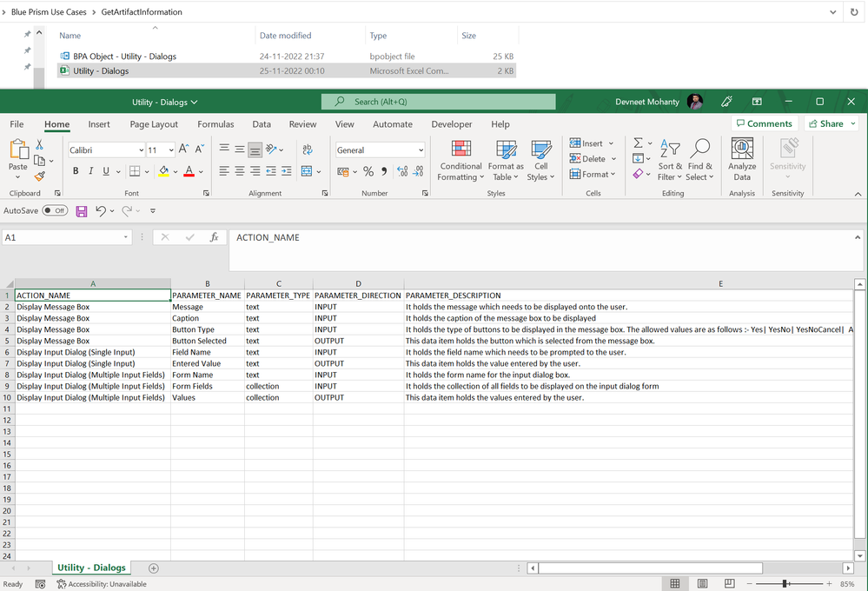Click the Paste clipboard icon
The height and width of the screenshot is (591, 868).
click(17, 153)
